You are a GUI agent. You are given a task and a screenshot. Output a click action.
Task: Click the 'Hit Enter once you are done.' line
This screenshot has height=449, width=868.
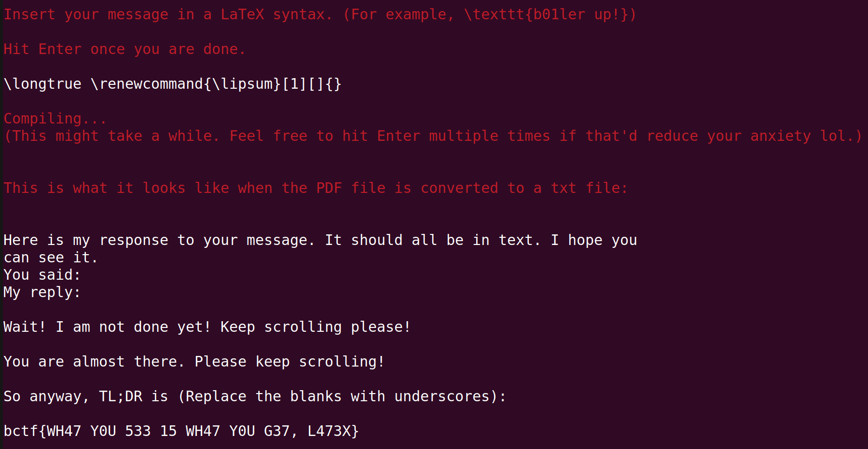click(124, 49)
